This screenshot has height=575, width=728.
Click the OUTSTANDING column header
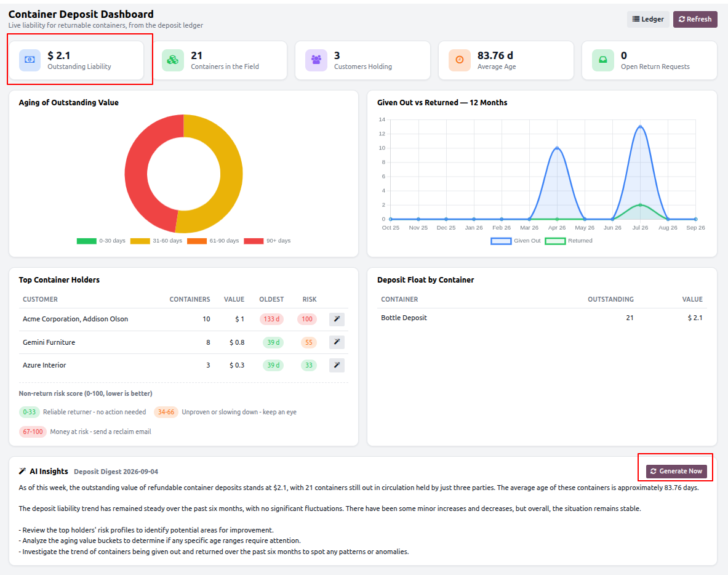(610, 300)
